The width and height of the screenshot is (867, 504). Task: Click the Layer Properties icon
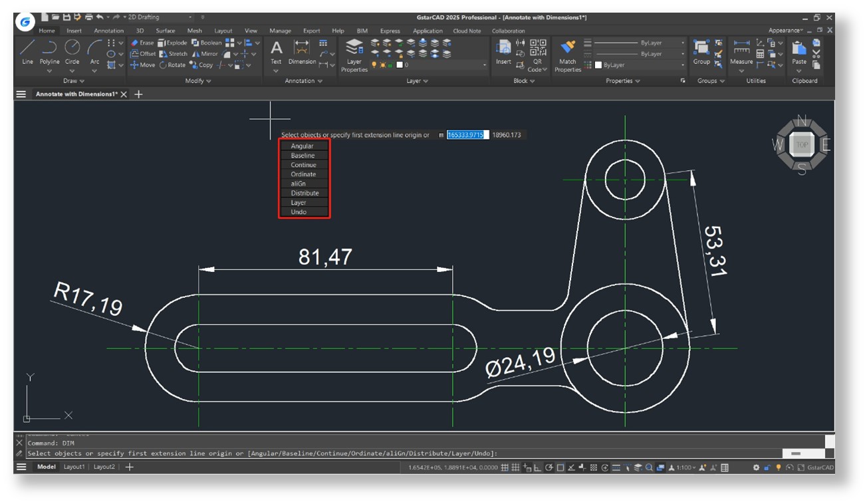pyautogui.click(x=354, y=48)
